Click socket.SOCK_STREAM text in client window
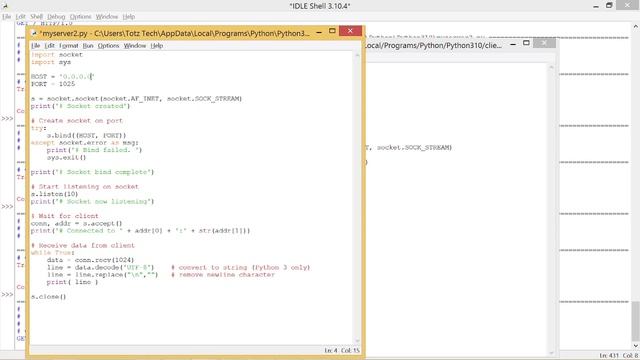 pos(413,148)
